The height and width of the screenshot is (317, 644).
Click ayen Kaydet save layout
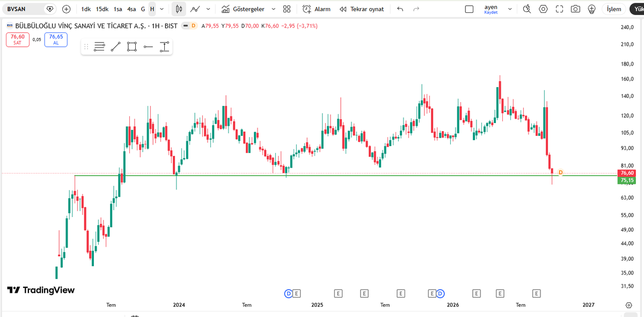click(491, 9)
